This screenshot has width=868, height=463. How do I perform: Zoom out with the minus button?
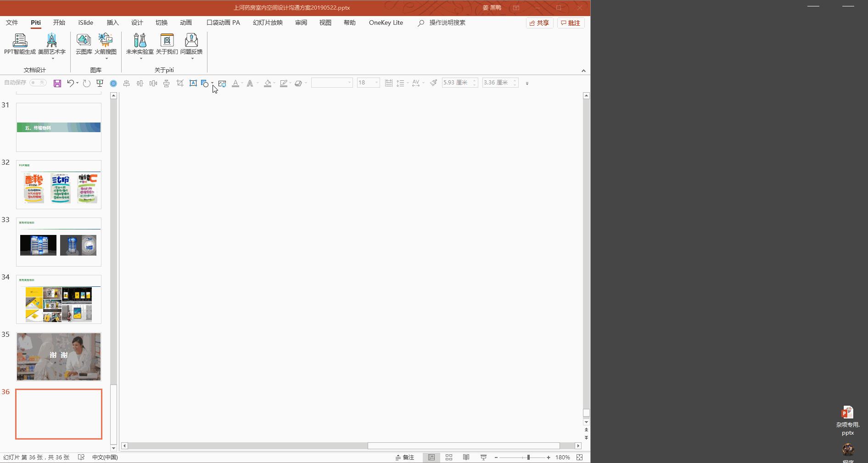click(496, 457)
